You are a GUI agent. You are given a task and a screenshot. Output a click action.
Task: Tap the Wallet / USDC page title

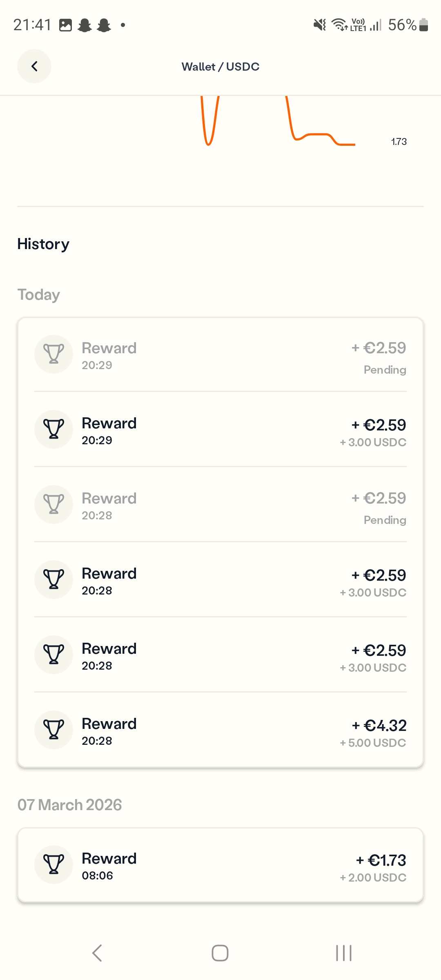click(x=220, y=67)
